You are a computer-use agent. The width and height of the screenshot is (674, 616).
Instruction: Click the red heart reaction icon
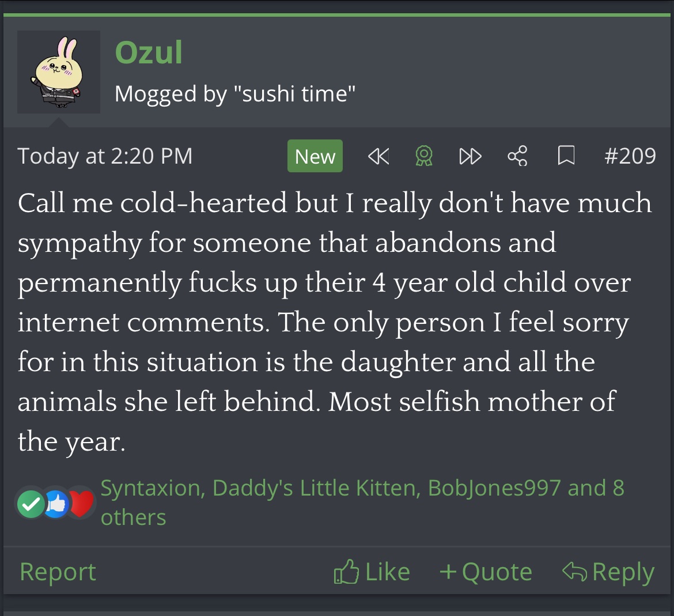[82, 504]
